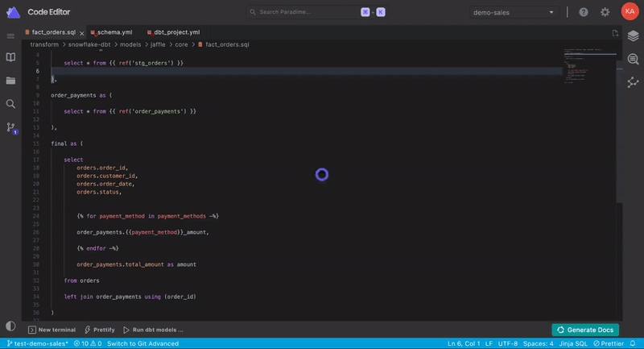Open the source control branch icon
This screenshot has height=349, width=644.
[10, 127]
